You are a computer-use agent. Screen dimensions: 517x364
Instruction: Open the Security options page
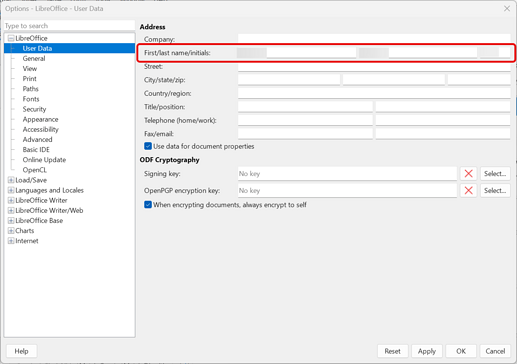click(34, 109)
